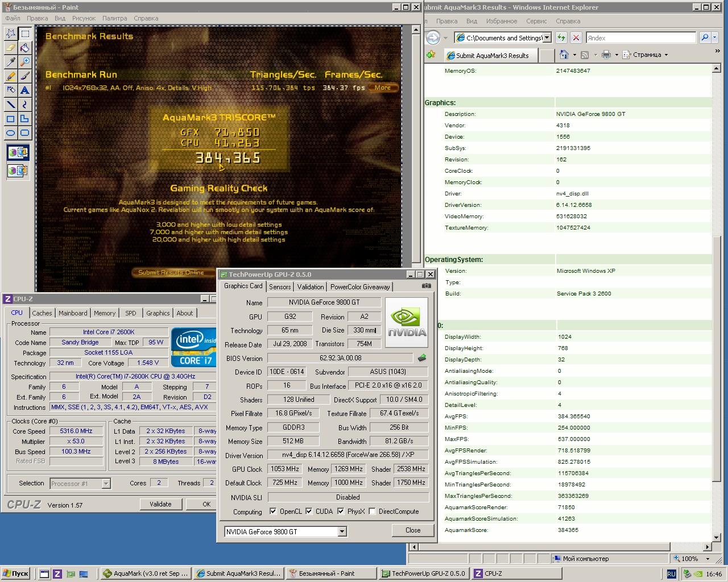Image resolution: width=728 pixels, height=582 pixels.
Task: Select the Rectangle shape tool in Paint
Action: (x=10, y=119)
